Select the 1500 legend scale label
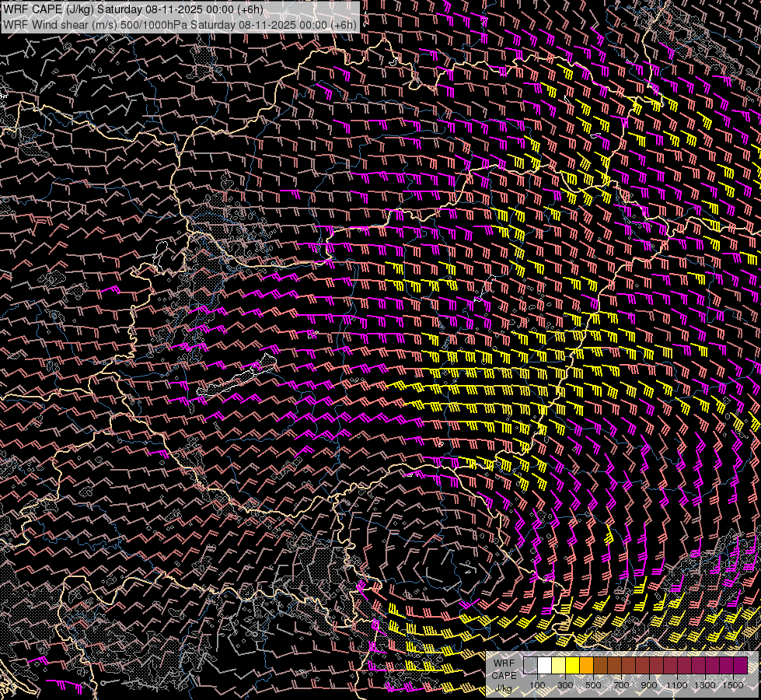 pos(733,685)
